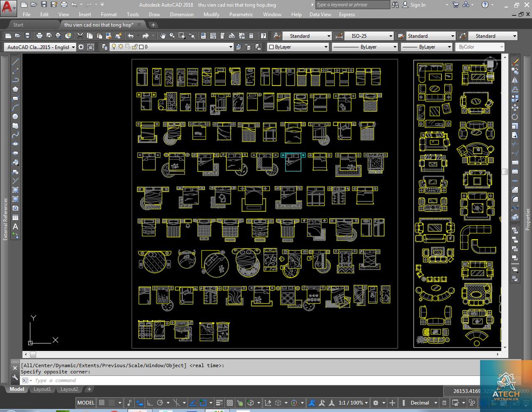The height and width of the screenshot is (412, 532).
Task: Toggle Object Snap in status bar
Action: click(x=203, y=402)
